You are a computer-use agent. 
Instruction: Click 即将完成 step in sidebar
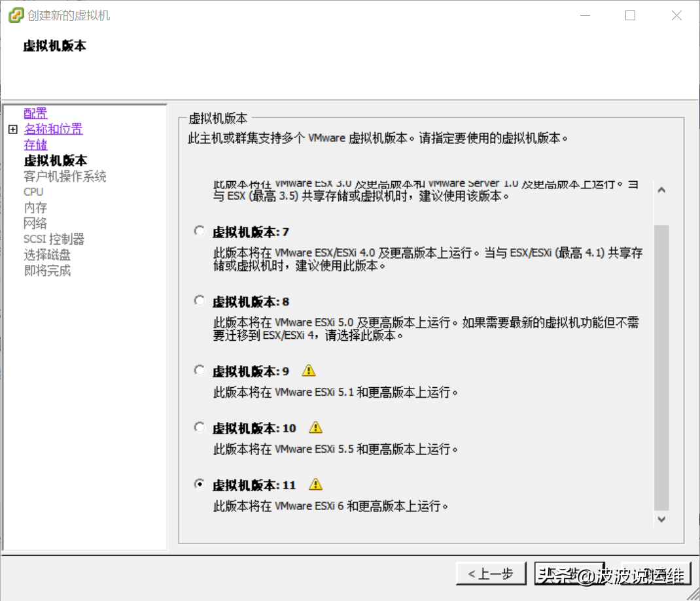(47, 270)
